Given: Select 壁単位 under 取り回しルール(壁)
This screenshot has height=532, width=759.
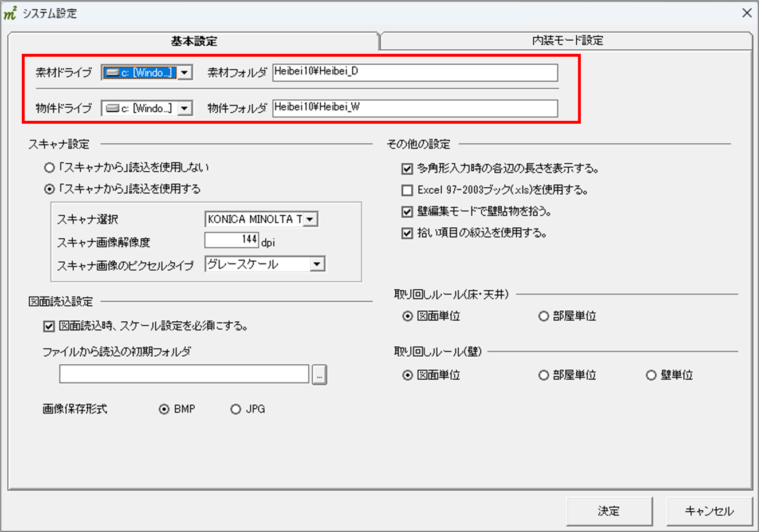Looking at the screenshot, I should pos(651,376).
